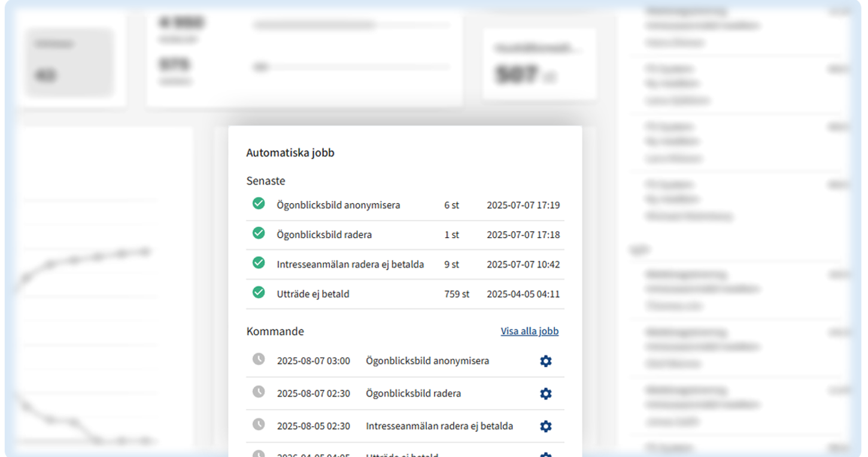Image resolution: width=868 pixels, height=457 pixels.
Task: Click the Senaste section heading
Action: tap(266, 181)
